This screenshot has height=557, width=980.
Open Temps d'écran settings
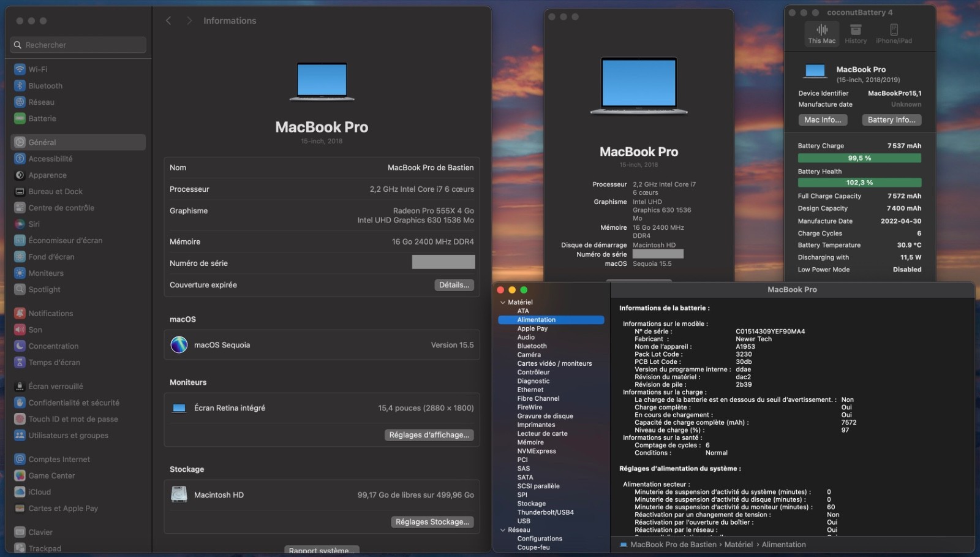point(78,363)
